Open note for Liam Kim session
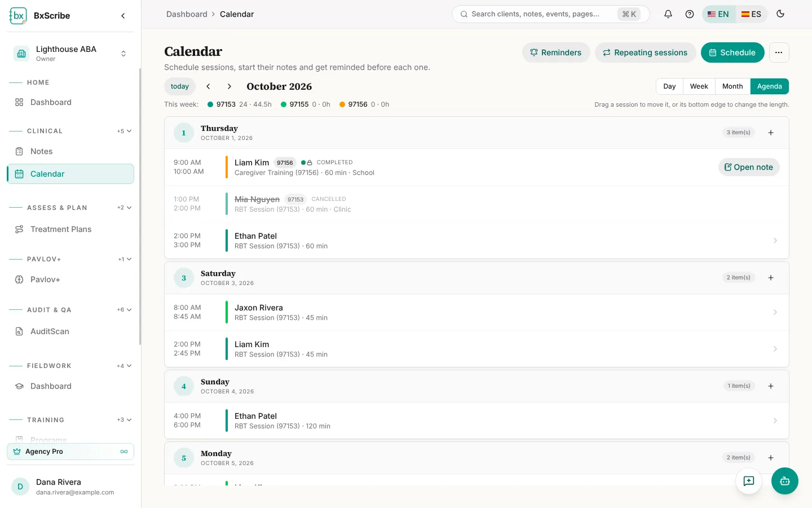 coord(749,167)
